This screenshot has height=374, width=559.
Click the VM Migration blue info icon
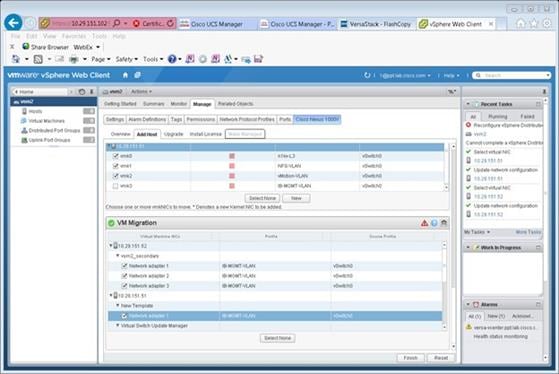434,223
